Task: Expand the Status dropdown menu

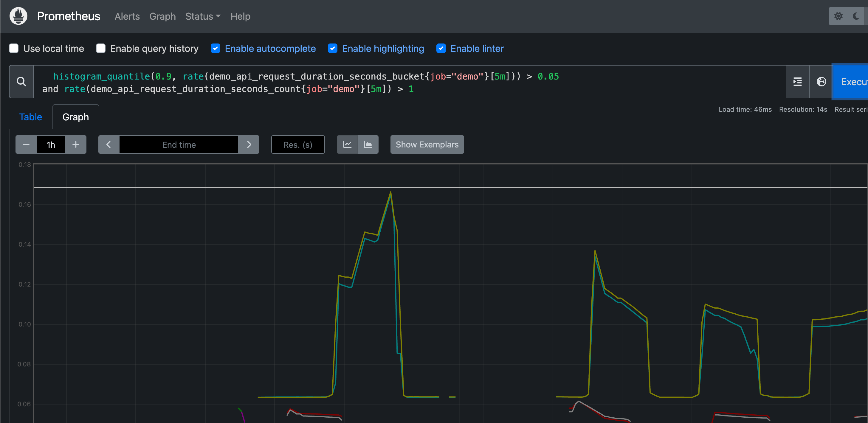Action: pyautogui.click(x=203, y=16)
